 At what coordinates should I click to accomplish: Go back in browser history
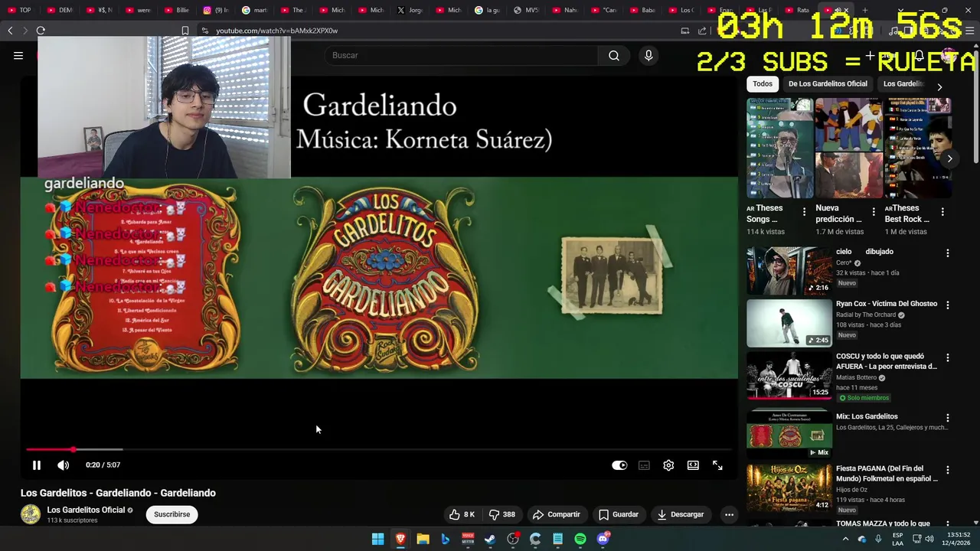(10, 31)
